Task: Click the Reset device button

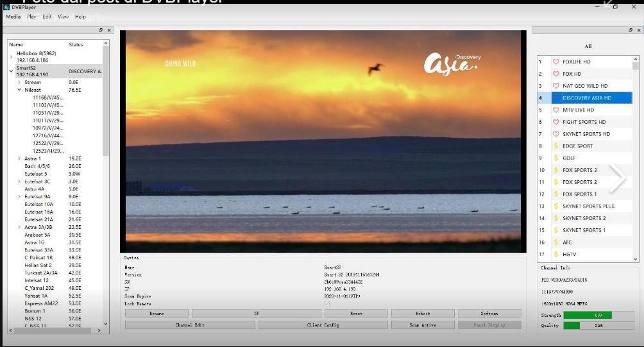Action: [x=356, y=314]
